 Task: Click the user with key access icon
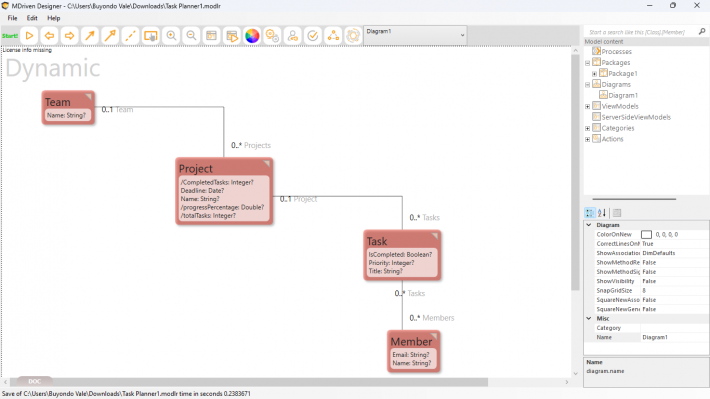pyautogui.click(x=293, y=35)
